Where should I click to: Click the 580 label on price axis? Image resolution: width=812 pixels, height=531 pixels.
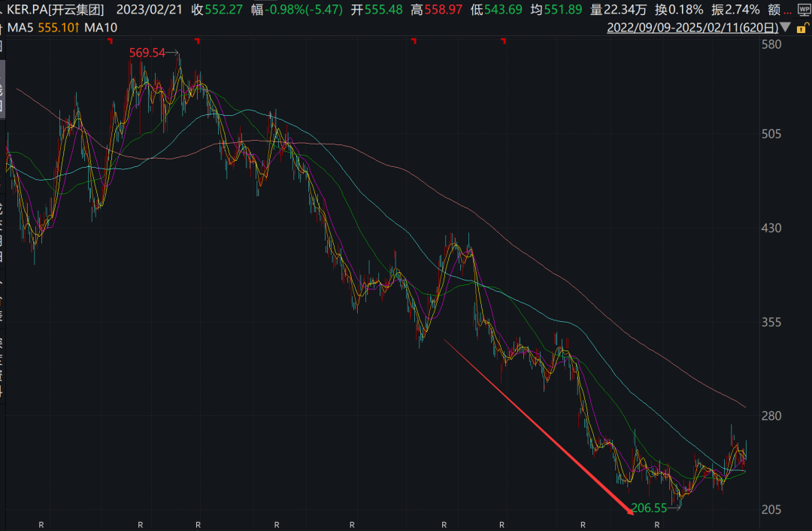pos(772,44)
